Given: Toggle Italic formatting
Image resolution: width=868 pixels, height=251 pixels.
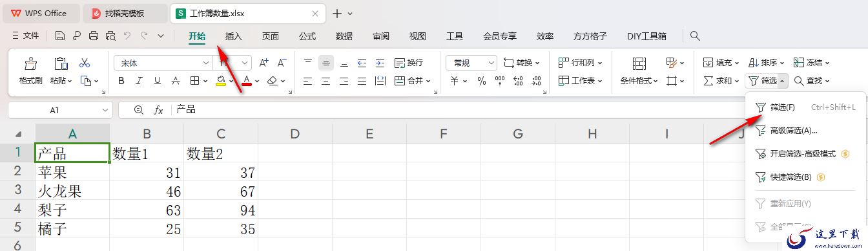Looking at the screenshot, I should [x=139, y=81].
